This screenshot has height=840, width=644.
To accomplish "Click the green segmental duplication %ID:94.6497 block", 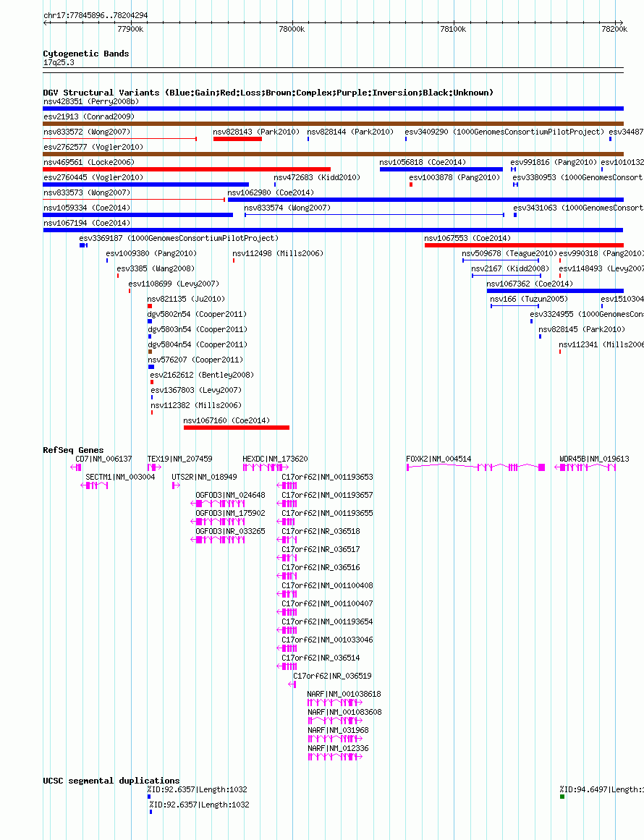I will point(562,797).
